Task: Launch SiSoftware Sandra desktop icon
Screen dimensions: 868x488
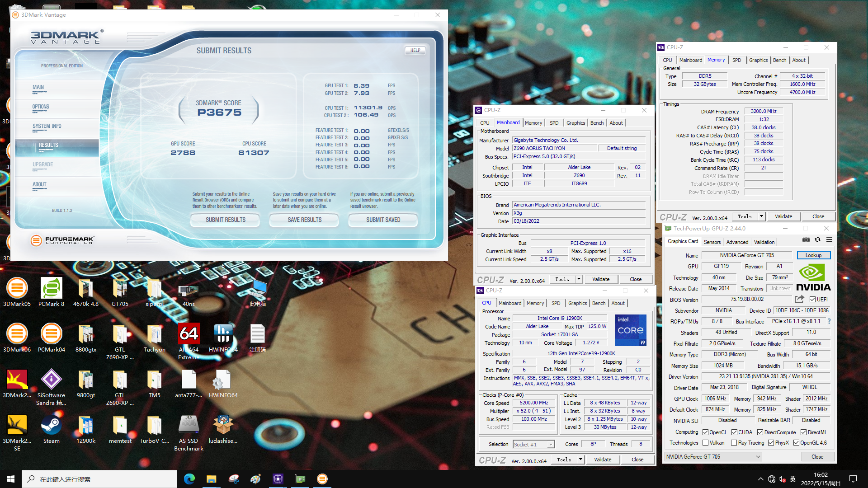Action: pyautogui.click(x=51, y=387)
